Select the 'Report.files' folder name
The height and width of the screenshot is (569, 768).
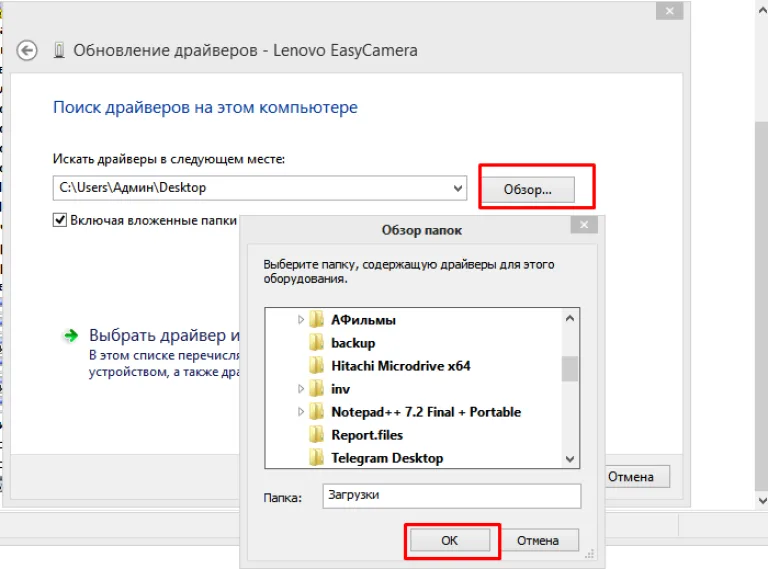click(x=367, y=435)
